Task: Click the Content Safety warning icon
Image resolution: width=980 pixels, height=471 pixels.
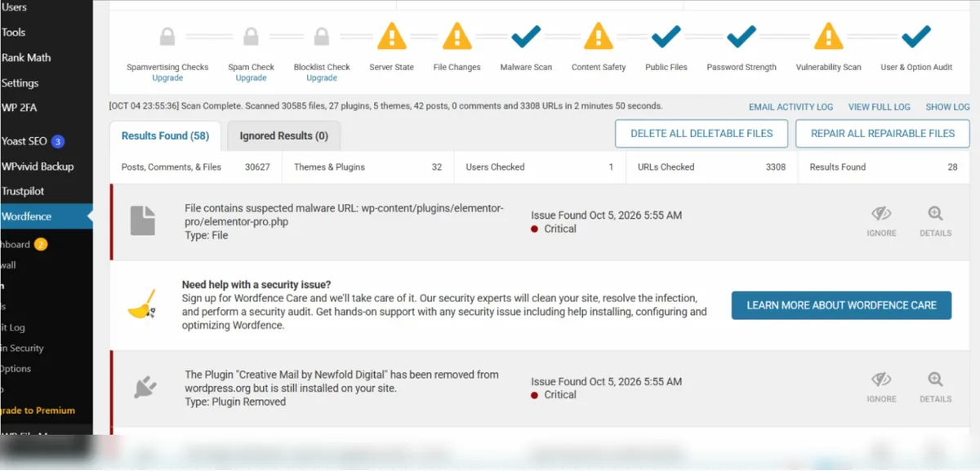Action: [599, 36]
